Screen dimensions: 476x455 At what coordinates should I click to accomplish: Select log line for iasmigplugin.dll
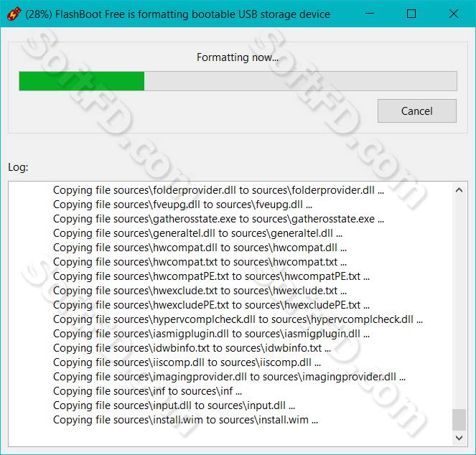pos(211,334)
